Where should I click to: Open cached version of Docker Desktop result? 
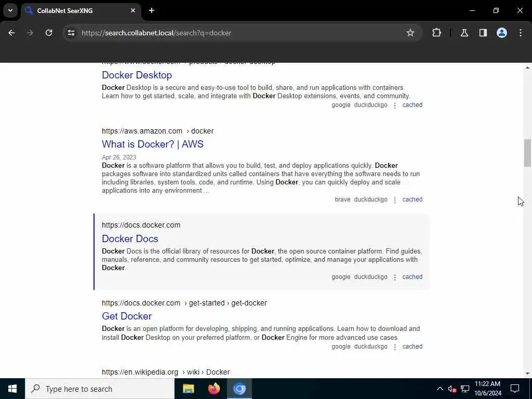coord(412,105)
